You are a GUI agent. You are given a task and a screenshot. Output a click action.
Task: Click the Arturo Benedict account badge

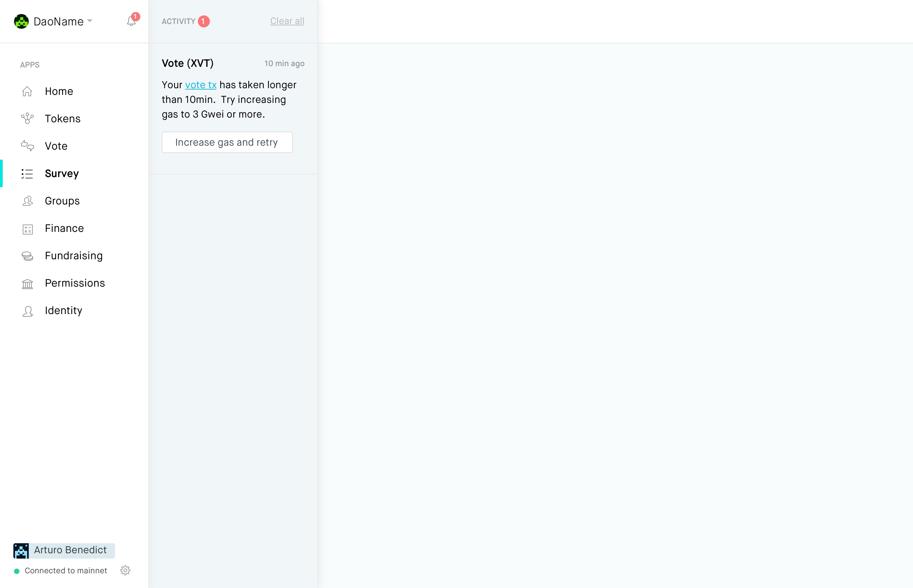[x=64, y=551]
